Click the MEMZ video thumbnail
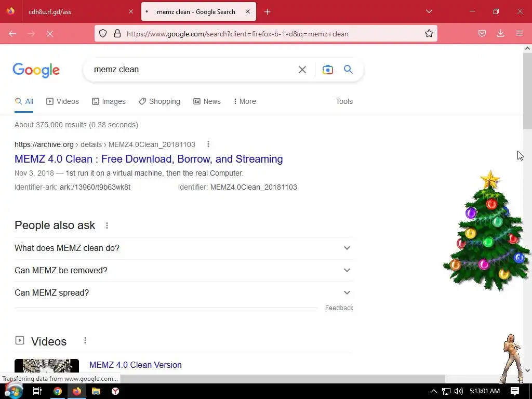This screenshot has width=532, height=399. pyautogui.click(x=47, y=366)
